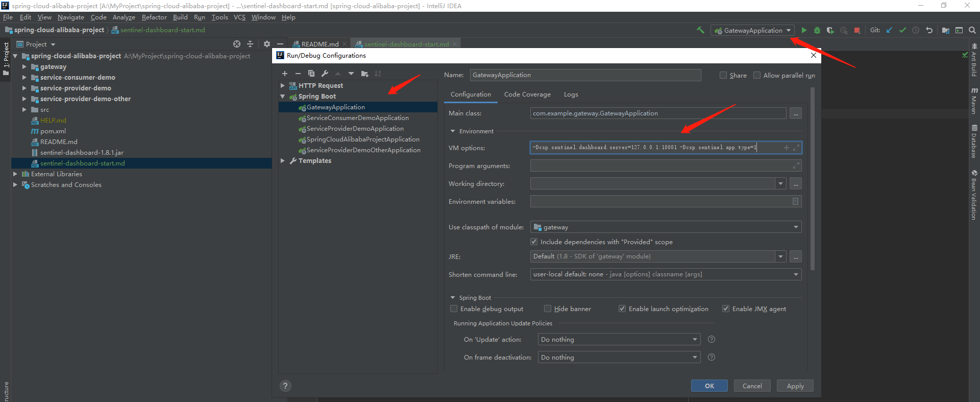Image resolution: width=980 pixels, height=402 pixels.
Task: Open Shorten command line dropdown
Action: coord(666,274)
